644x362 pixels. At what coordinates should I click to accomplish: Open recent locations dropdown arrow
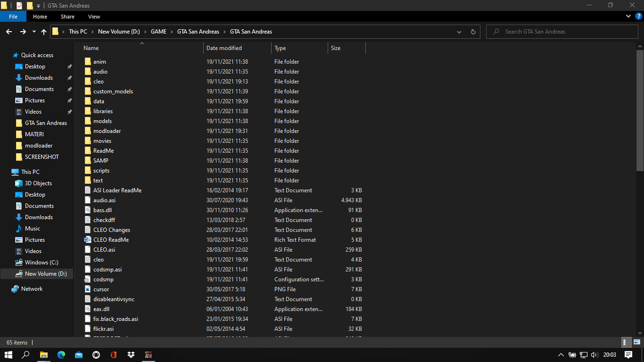click(x=34, y=32)
